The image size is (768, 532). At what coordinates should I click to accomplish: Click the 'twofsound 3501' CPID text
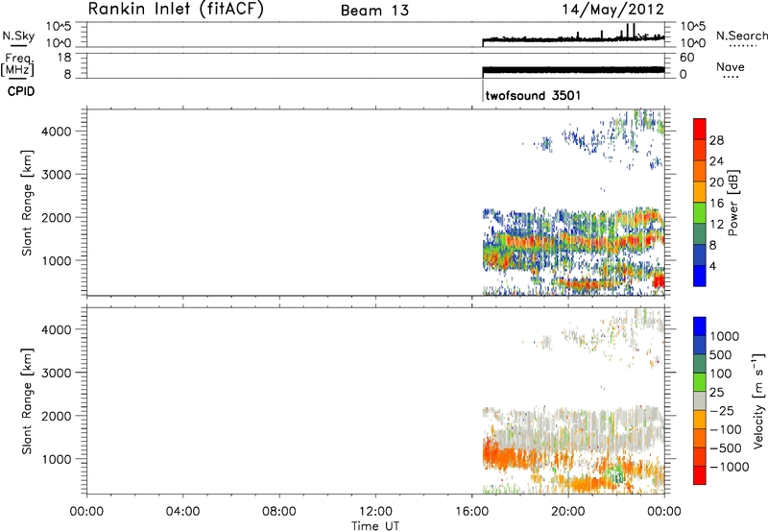pyautogui.click(x=533, y=94)
